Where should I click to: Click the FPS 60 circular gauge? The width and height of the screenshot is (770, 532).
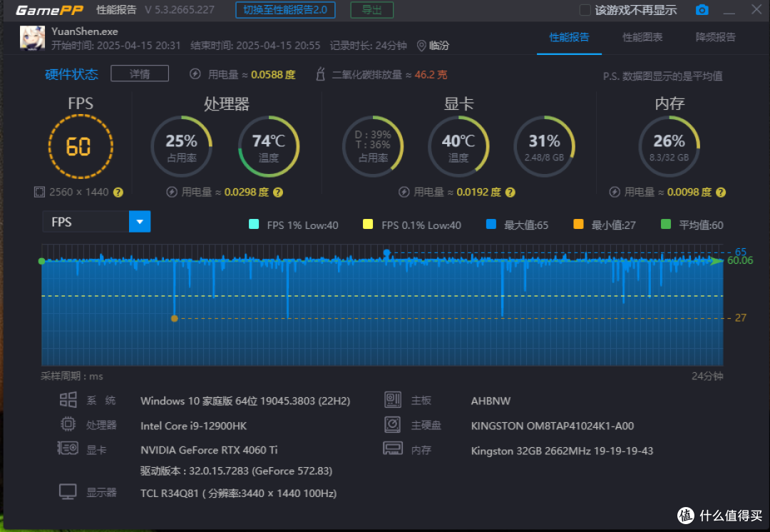point(81,146)
